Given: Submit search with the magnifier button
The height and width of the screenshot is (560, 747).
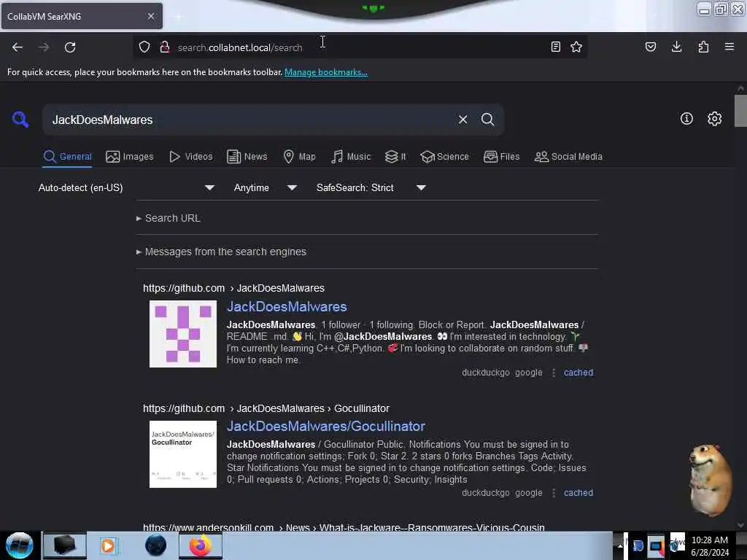Looking at the screenshot, I should coord(487,120).
